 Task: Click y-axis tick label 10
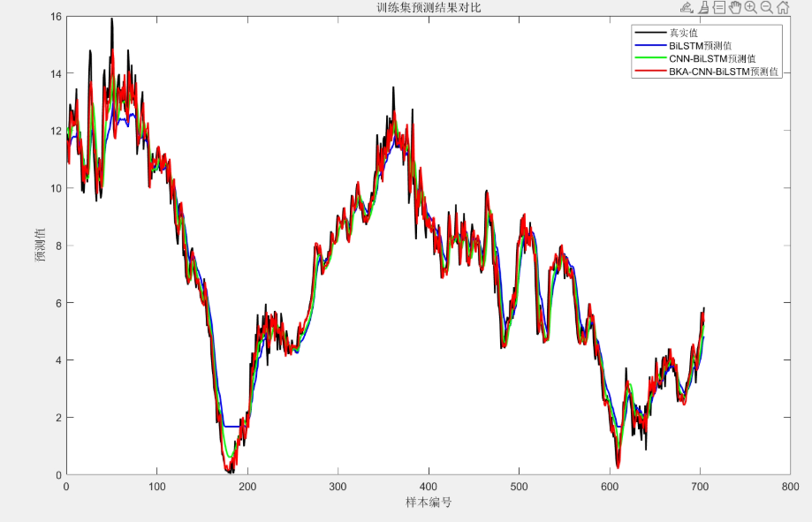[x=56, y=188]
